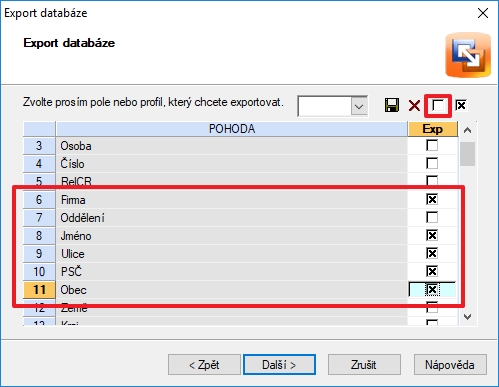The width and height of the screenshot is (499, 387).
Task: Select row number 4 header
Action: 39,164
